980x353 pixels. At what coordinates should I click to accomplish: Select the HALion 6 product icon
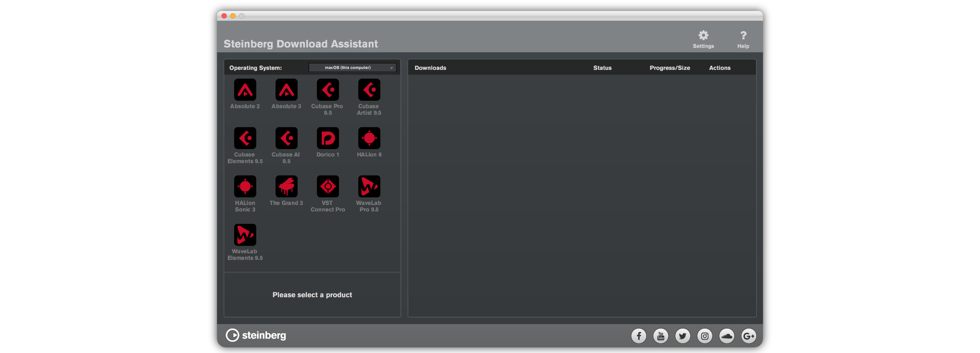(369, 138)
